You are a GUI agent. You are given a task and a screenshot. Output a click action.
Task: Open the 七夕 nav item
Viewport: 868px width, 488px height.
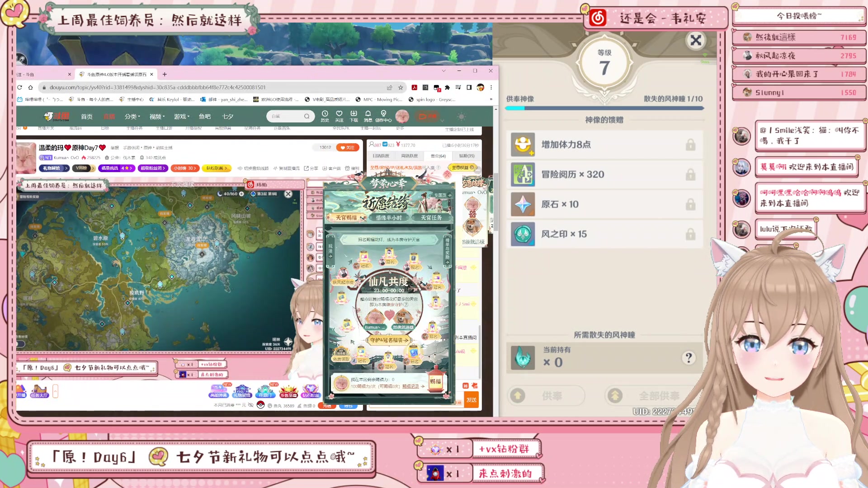tap(228, 117)
